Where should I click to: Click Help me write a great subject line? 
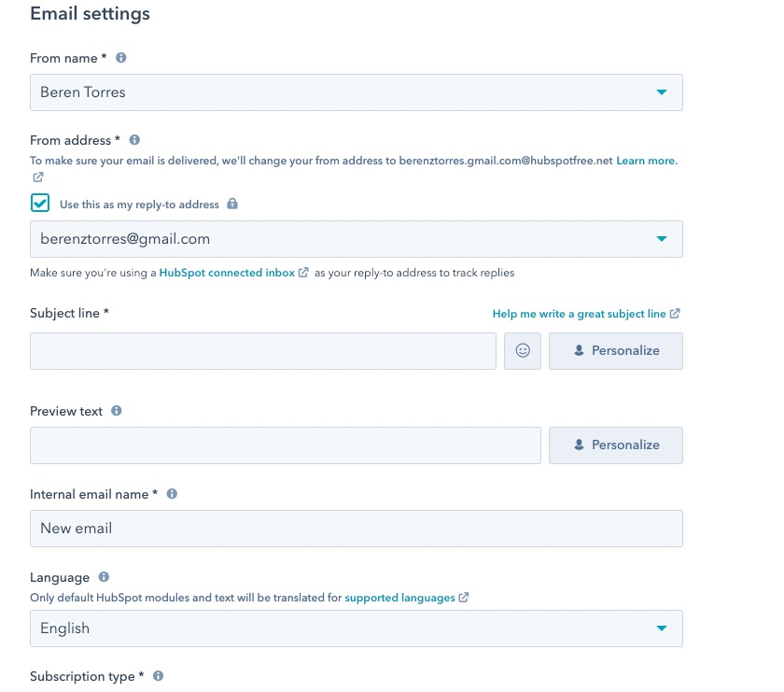[580, 314]
